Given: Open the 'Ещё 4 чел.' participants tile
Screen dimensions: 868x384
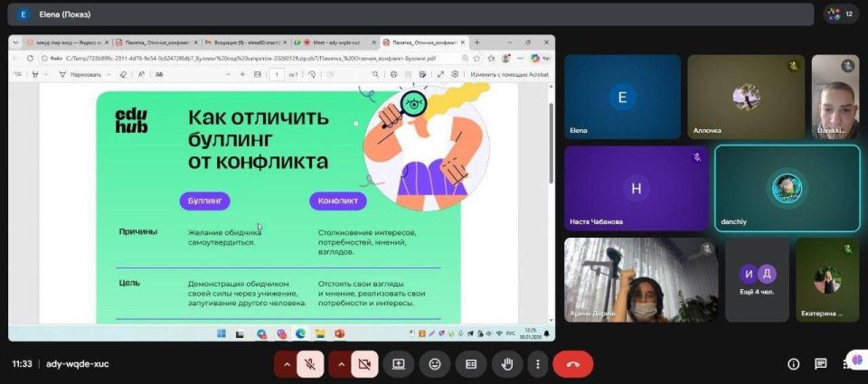Looking at the screenshot, I should pyautogui.click(x=757, y=280).
